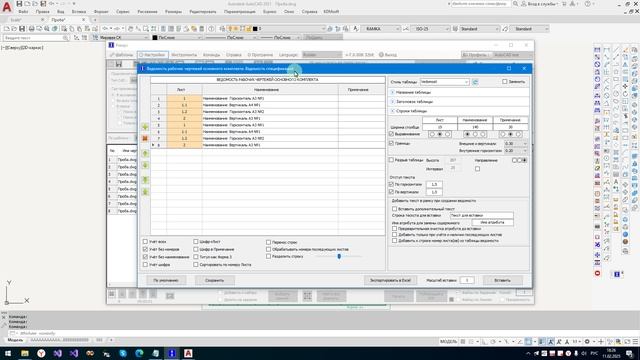640x360 pixels.
Task: Click the Строка текста для вставки field
Action: [482, 215]
